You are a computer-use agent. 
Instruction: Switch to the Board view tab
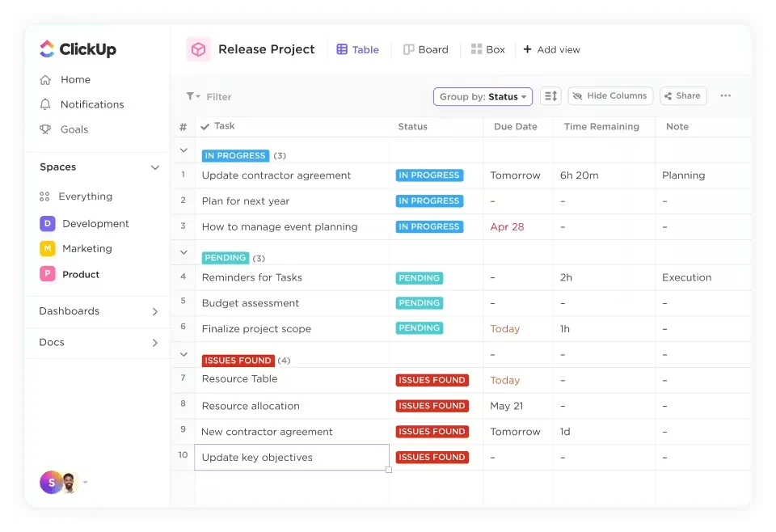pos(426,49)
